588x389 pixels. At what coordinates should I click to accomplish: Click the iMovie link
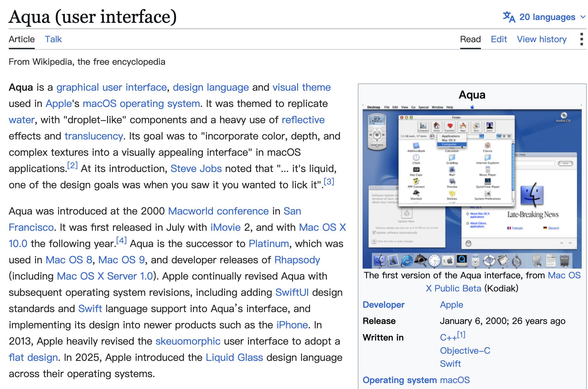225,227
